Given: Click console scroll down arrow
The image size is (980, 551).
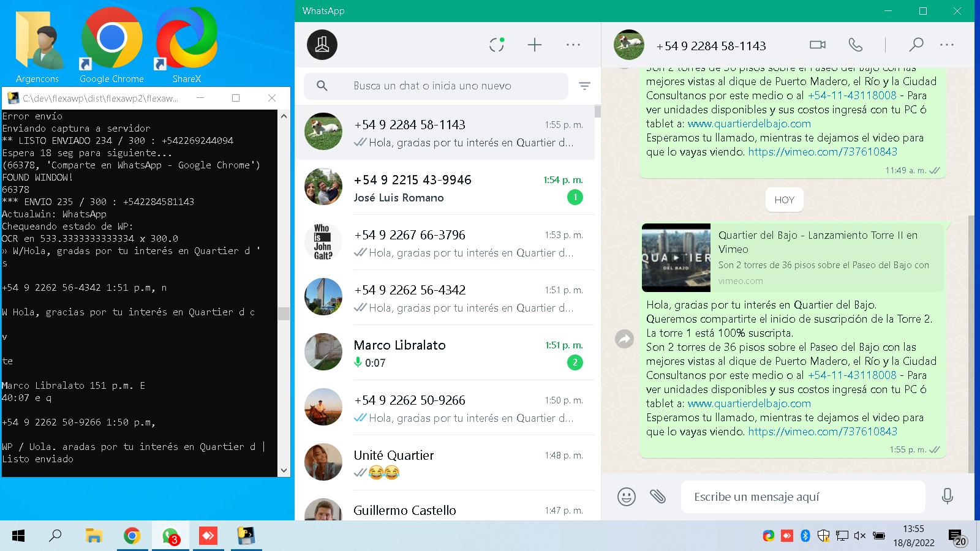Looking at the screenshot, I should coord(284,470).
